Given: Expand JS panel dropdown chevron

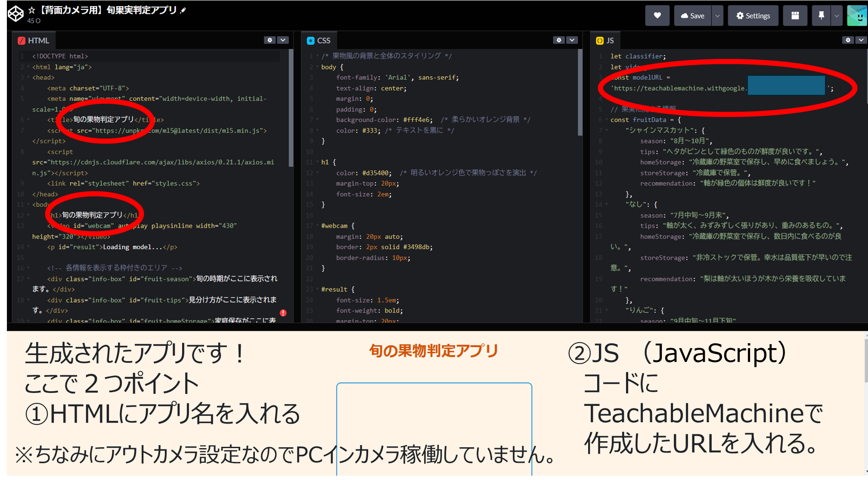Looking at the screenshot, I should (x=861, y=40).
